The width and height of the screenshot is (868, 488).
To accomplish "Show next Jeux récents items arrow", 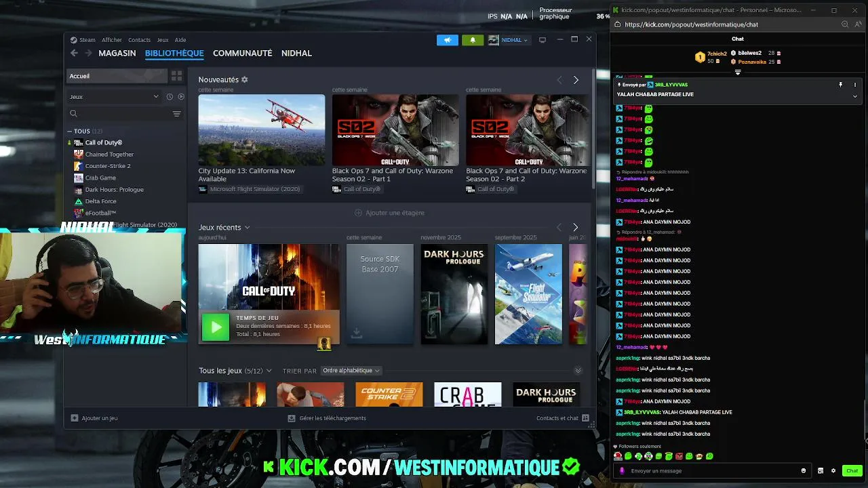I will [x=575, y=227].
